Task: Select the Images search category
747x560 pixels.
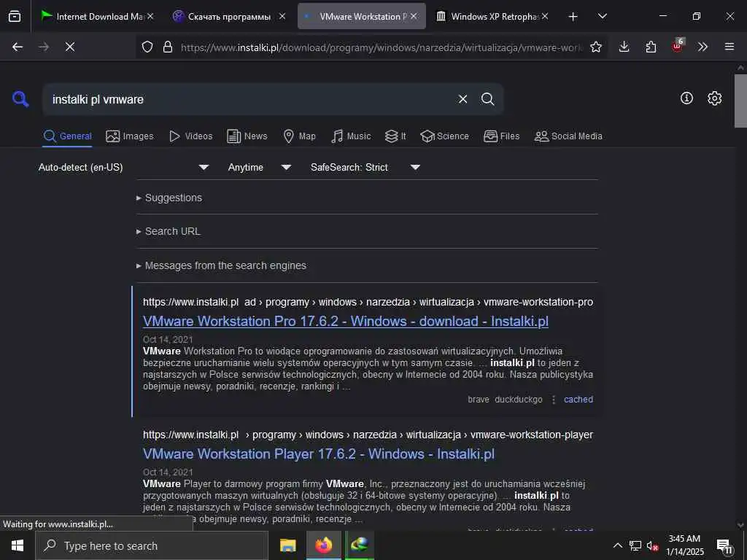Action: (130, 136)
